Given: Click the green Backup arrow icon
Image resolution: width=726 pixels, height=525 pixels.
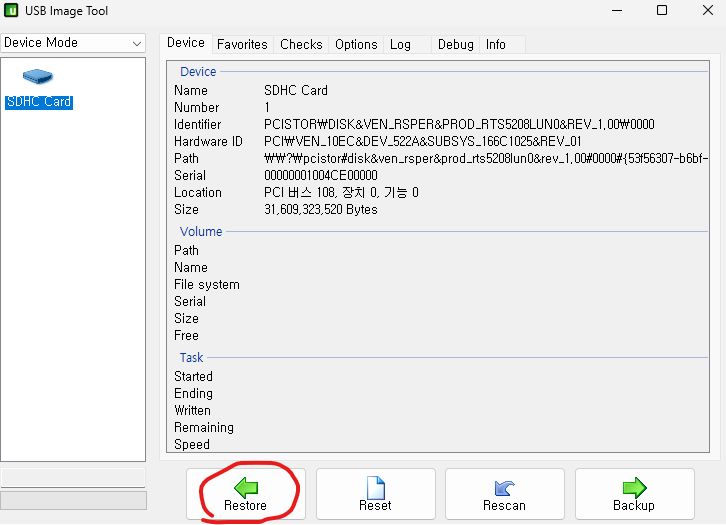Looking at the screenshot, I should point(634,488).
